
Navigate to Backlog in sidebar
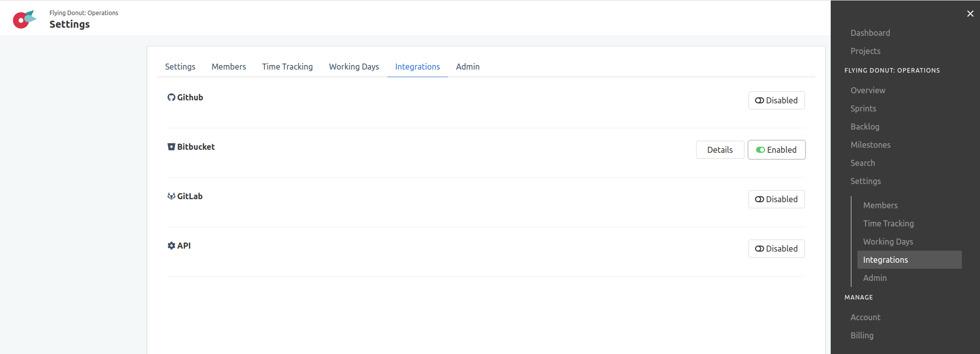pyautogui.click(x=864, y=127)
